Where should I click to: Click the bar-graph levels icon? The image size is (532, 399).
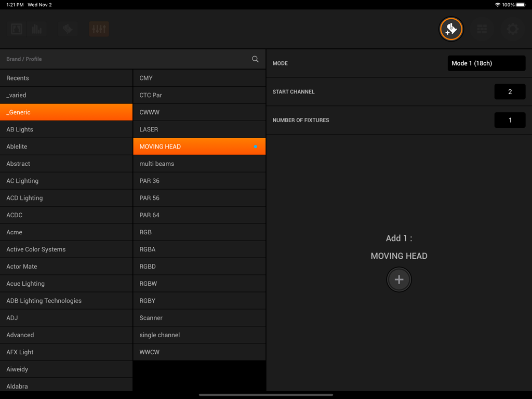(36, 29)
